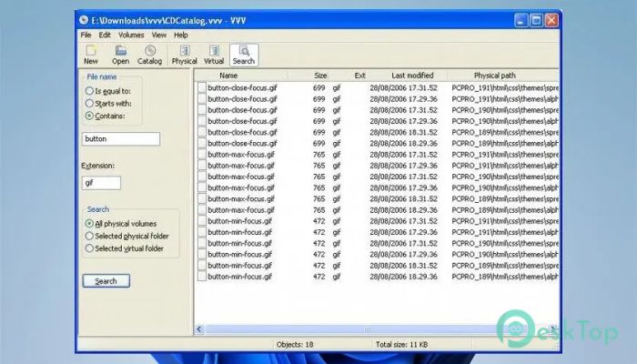Click size value 699 in first row
This screenshot has width=637, height=364.
coord(318,87)
